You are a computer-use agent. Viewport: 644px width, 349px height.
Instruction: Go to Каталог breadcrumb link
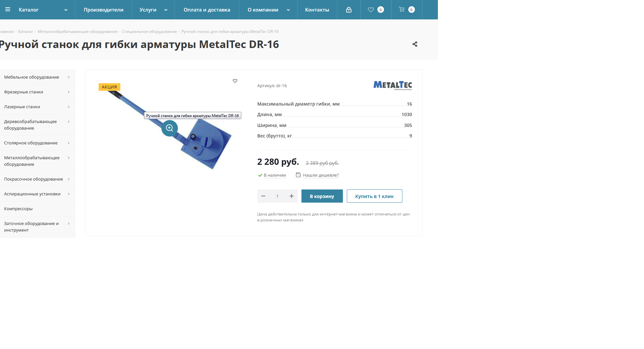26,32
